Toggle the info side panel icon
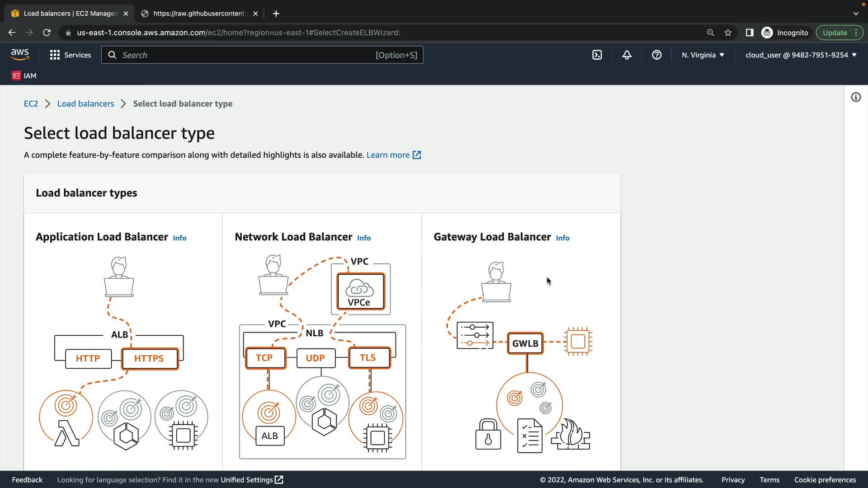This screenshot has height=488, width=868. click(855, 97)
